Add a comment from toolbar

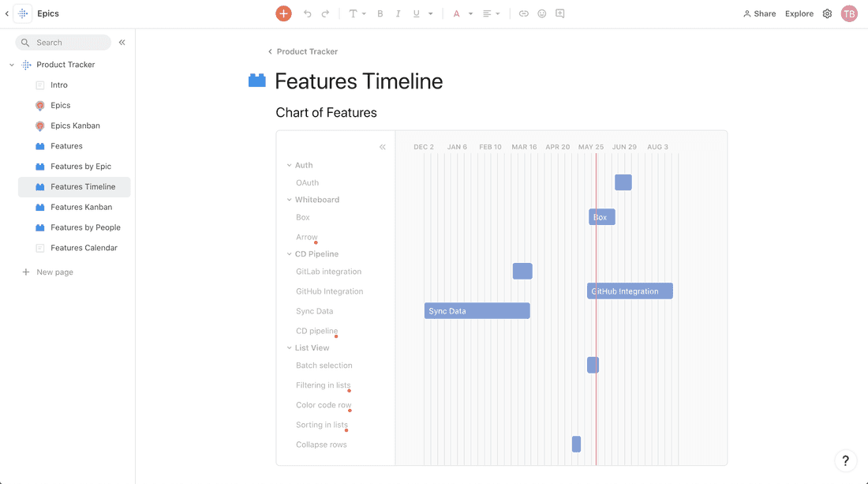pos(559,13)
